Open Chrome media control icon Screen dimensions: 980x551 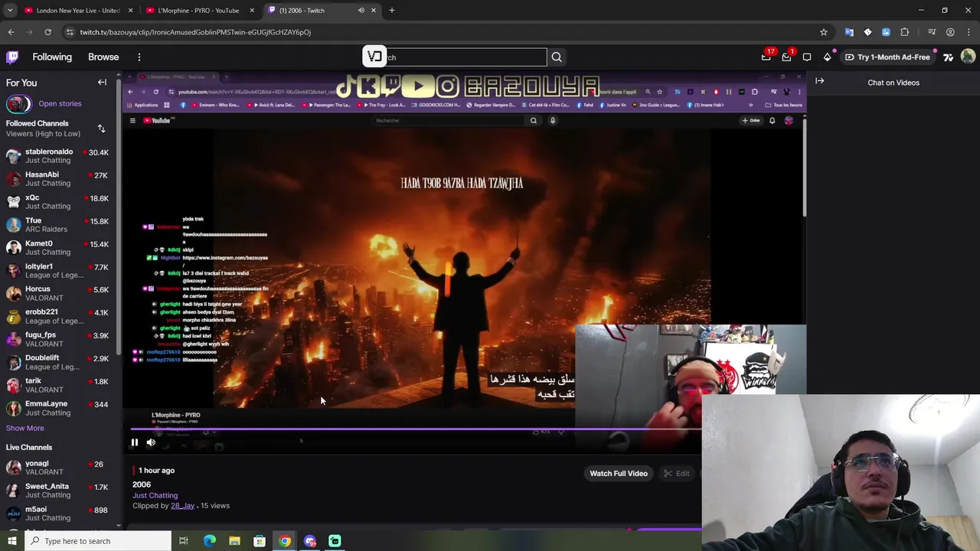coord(932,32)
